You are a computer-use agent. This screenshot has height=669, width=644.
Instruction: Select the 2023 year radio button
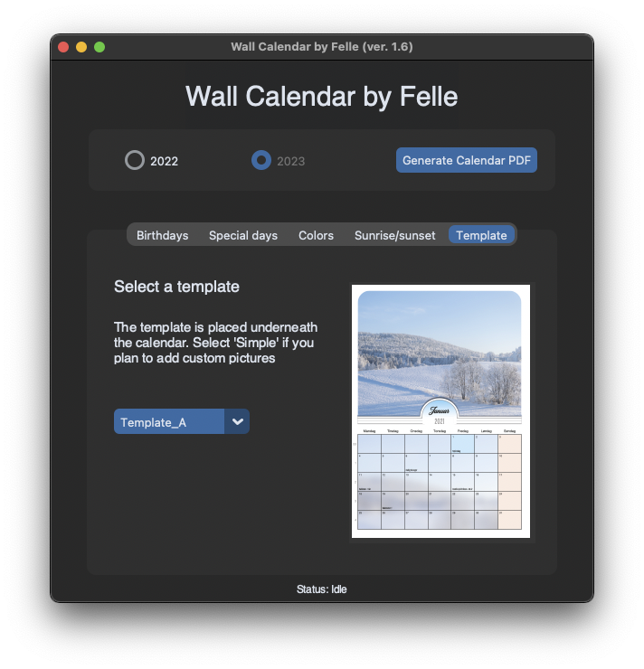(261, 161)
